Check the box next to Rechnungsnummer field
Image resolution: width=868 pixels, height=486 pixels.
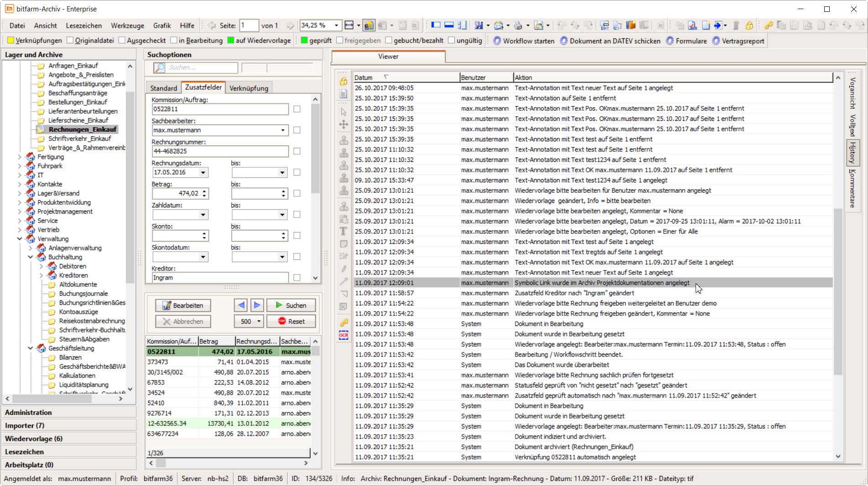pos(297,151)
